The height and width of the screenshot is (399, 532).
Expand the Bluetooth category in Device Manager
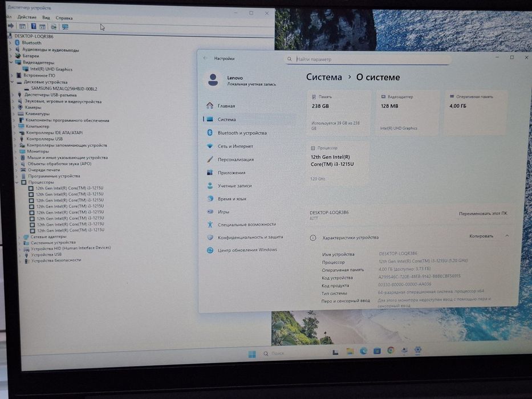click(x=10, y=43)
